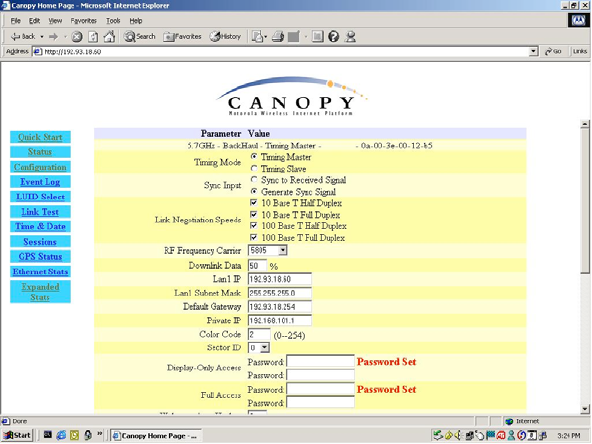
Task: Open the Sector ID dropdown
Action: point(264,348)
